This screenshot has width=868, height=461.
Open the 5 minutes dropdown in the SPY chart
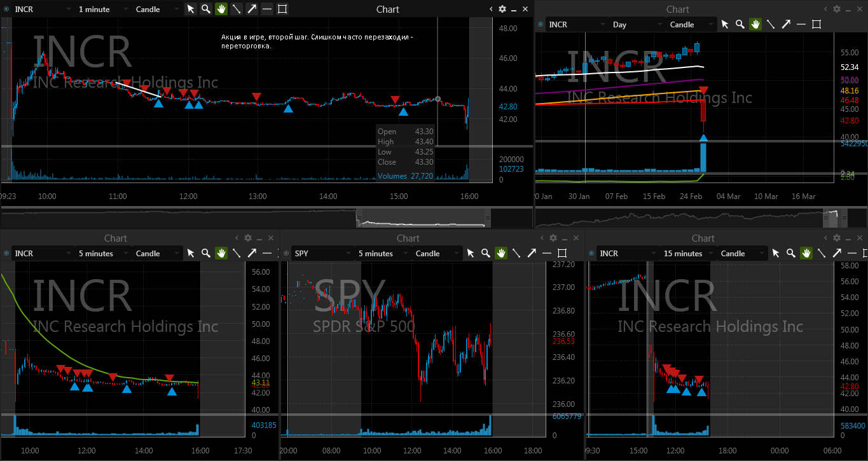click(x=382, y=253)
